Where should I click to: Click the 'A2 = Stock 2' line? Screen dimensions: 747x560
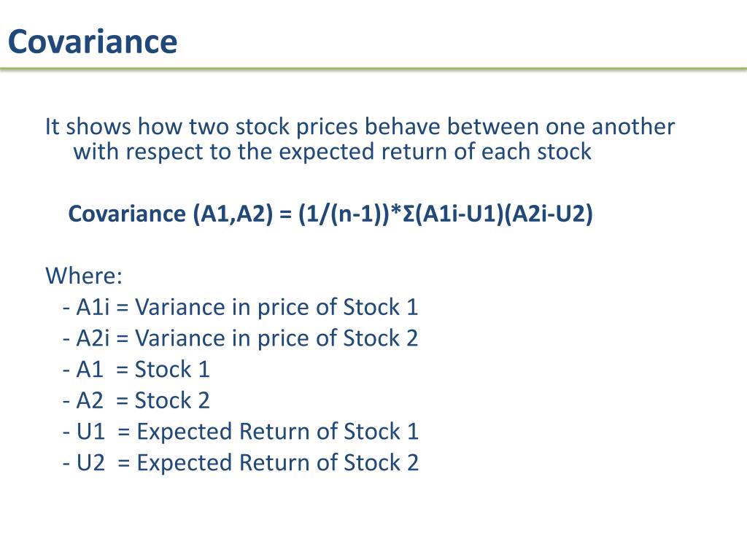pos(136,400)
